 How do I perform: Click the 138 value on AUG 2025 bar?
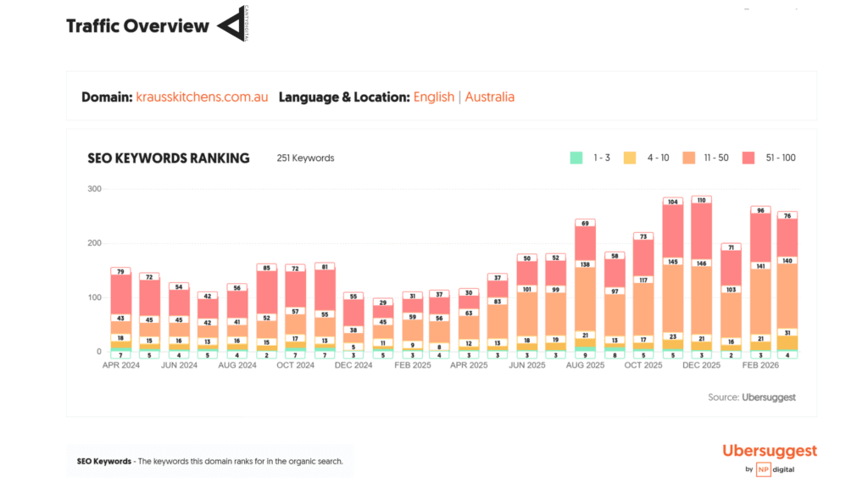coord(585,264)
